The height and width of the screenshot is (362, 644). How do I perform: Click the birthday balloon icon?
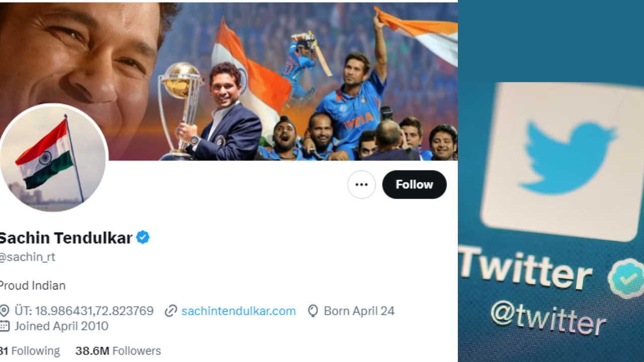(313, 311)
